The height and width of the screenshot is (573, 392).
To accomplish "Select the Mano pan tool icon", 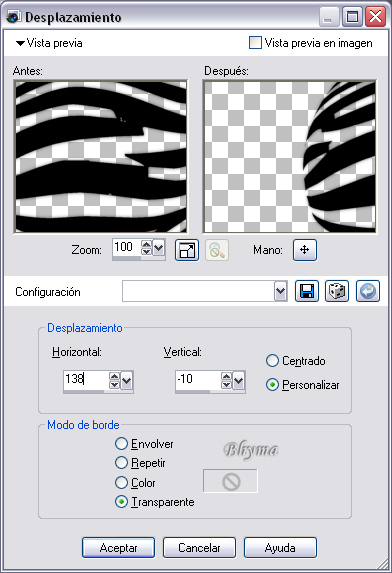I will click(305, 250).
